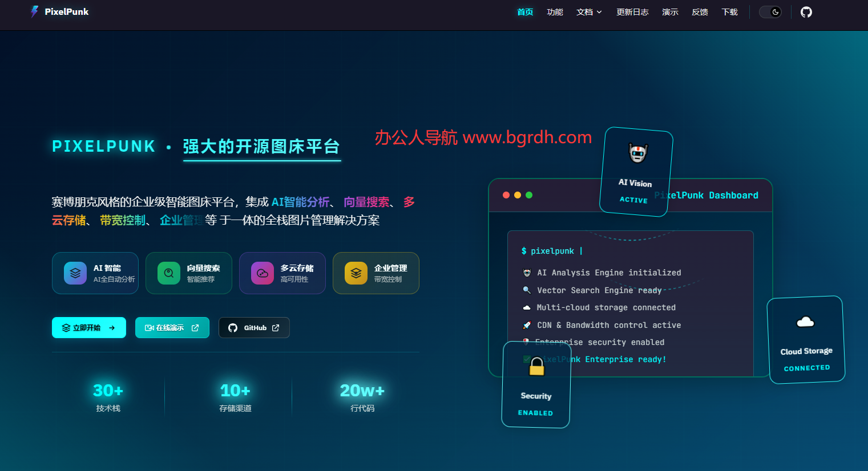Open the GitHub icon in the navbar
The image size is (868, 471).
[806, 12]
